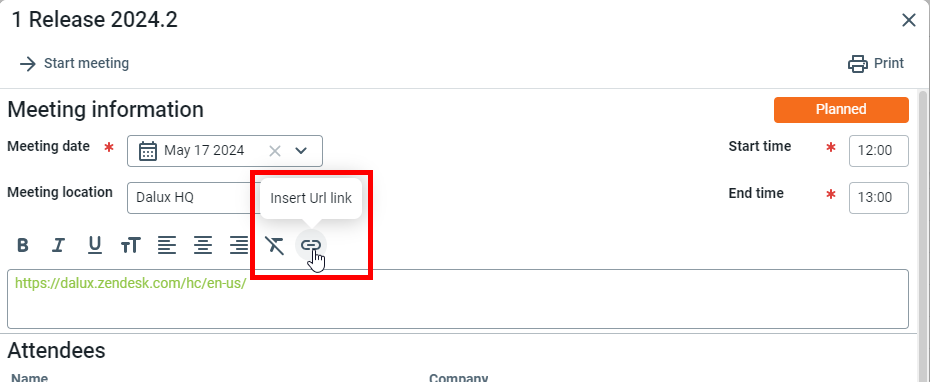The width and height of the screenshot is (930, 382).
Task: Click the Insert Url link icon
Action: coord(311,244)
